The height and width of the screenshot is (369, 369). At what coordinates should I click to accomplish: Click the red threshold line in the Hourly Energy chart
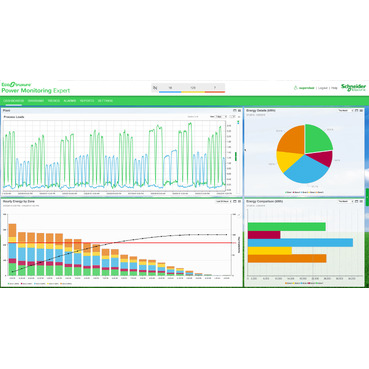point(120,243)
